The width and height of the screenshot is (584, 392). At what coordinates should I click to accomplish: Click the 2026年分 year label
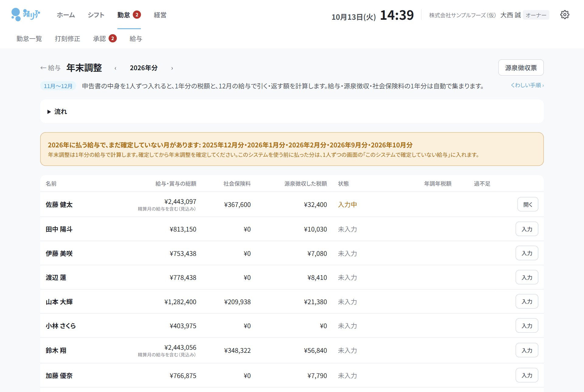144,68
